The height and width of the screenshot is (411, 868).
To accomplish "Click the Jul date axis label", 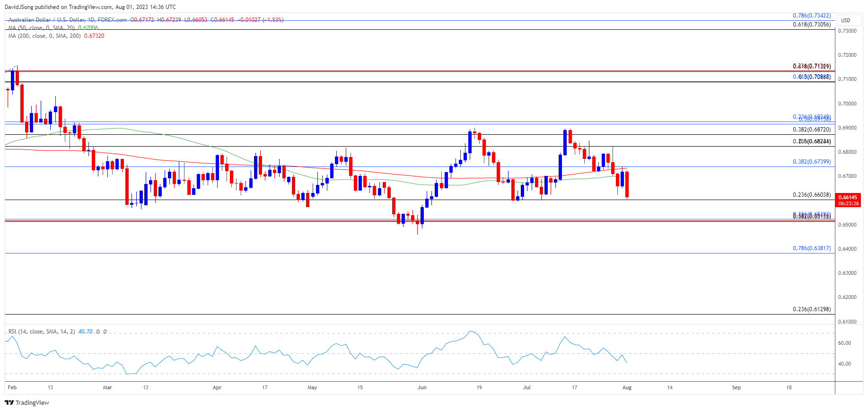I will coord(527,387).
